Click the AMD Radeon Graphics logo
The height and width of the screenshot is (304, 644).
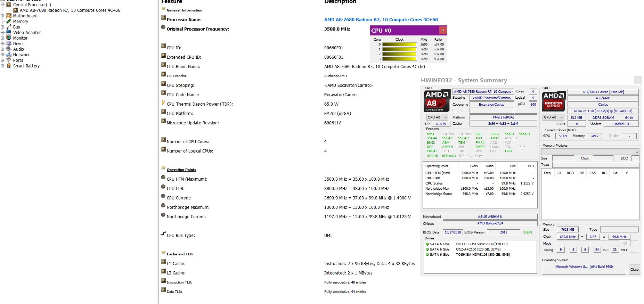(554, 101)
